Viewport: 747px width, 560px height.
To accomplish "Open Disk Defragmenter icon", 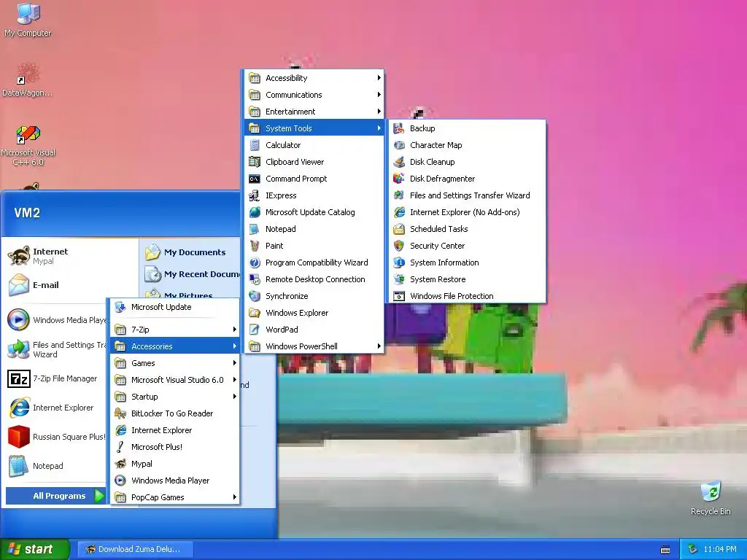I will click(399, 179).
